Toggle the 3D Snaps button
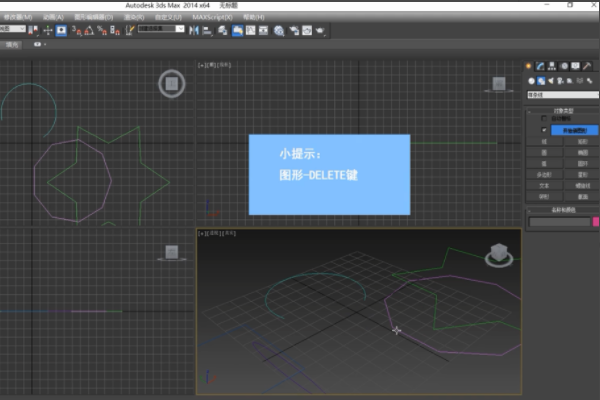This screenshot has width=600, height=400. tap(76, 30)
